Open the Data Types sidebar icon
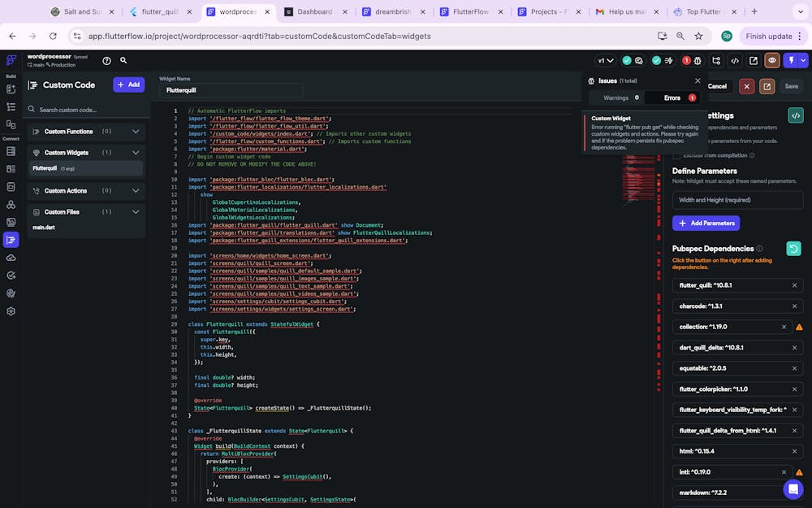Screen dimensions: 812x508 click(11, 169)
